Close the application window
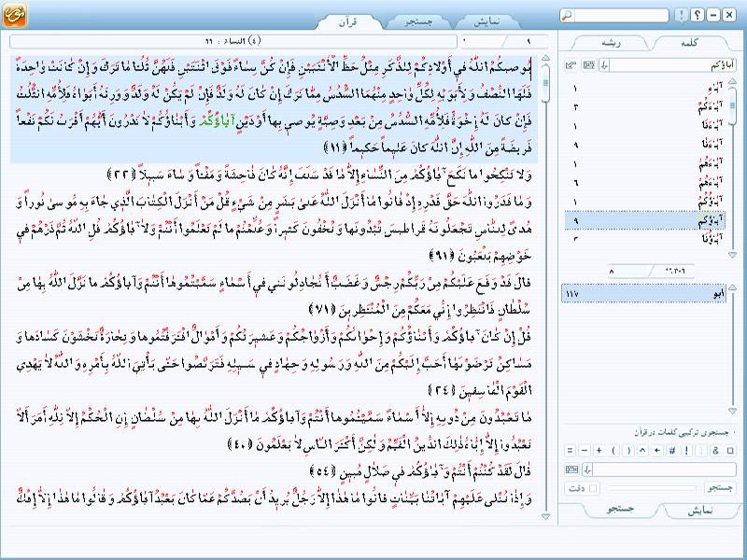Viewport: 747px width, 560px height. click(729, 15)
